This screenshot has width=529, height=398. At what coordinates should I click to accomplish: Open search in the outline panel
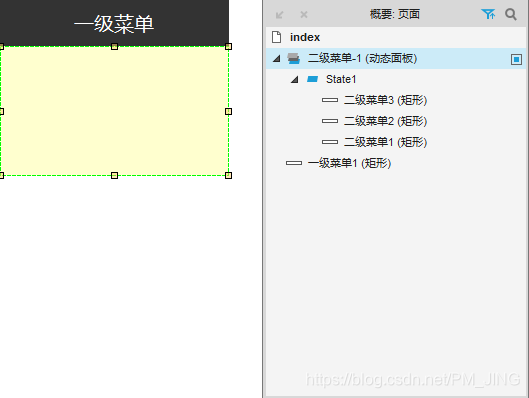point(511,14)
